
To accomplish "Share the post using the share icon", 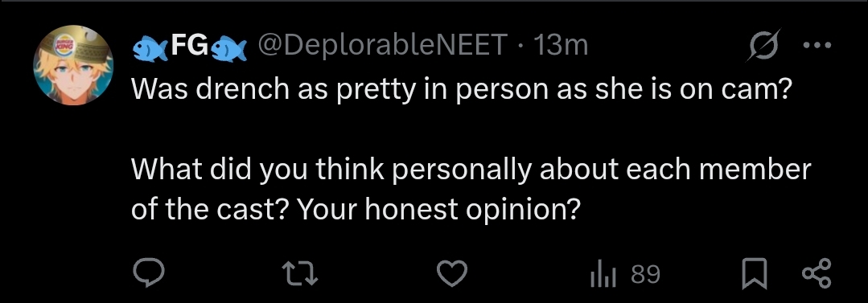I will 817,274.
